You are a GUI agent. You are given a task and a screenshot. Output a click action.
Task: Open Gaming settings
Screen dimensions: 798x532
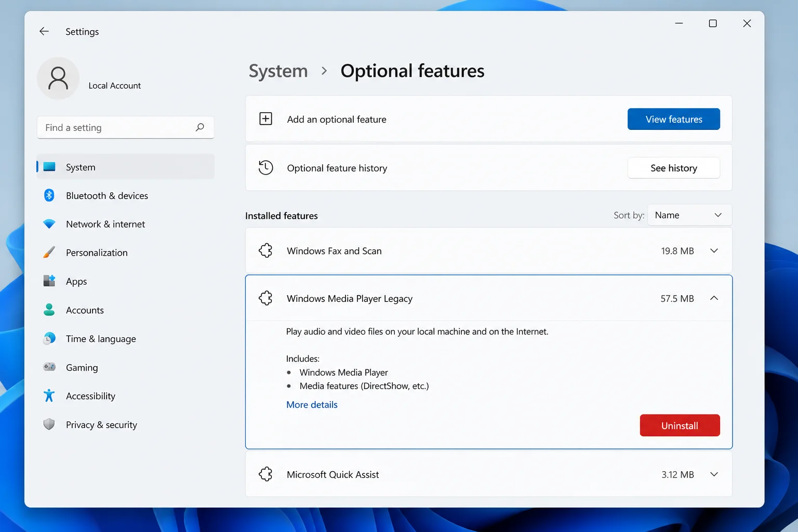tap(125, 367)
